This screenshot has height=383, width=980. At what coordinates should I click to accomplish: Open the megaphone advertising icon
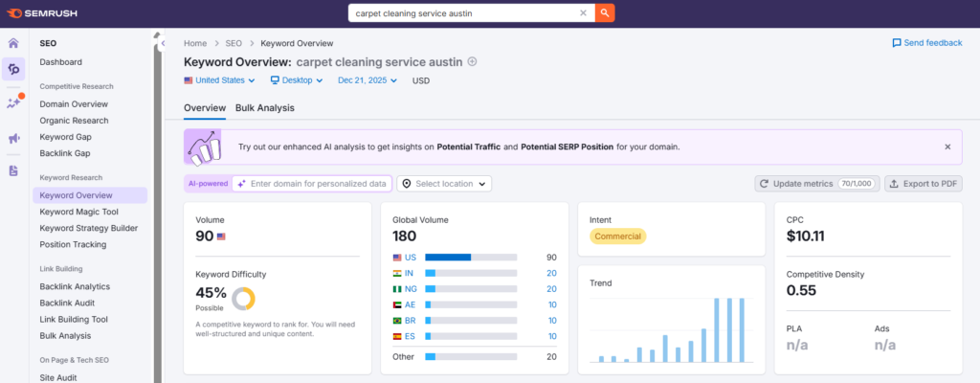pos(13,138)
